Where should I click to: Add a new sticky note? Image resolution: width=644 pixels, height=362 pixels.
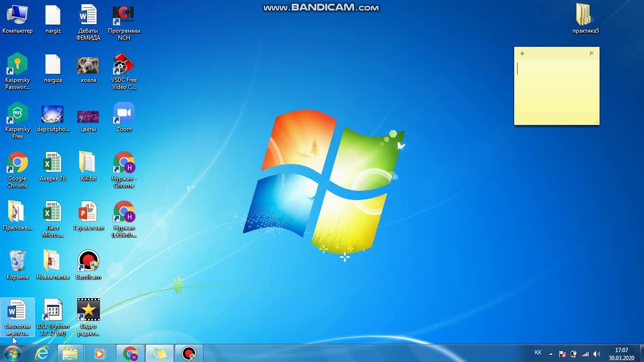(x=522, y=53)
